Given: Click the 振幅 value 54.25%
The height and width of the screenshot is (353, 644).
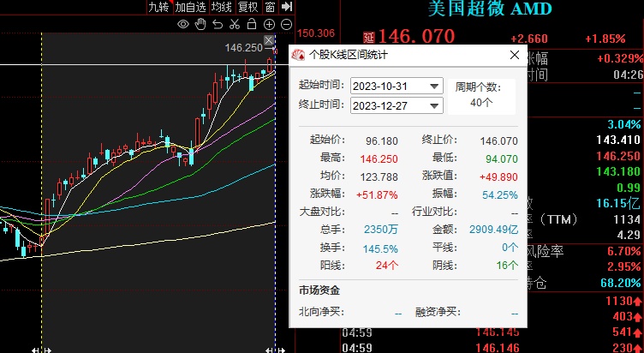Looking at the screenshot, I should click(x=500, y=195).
